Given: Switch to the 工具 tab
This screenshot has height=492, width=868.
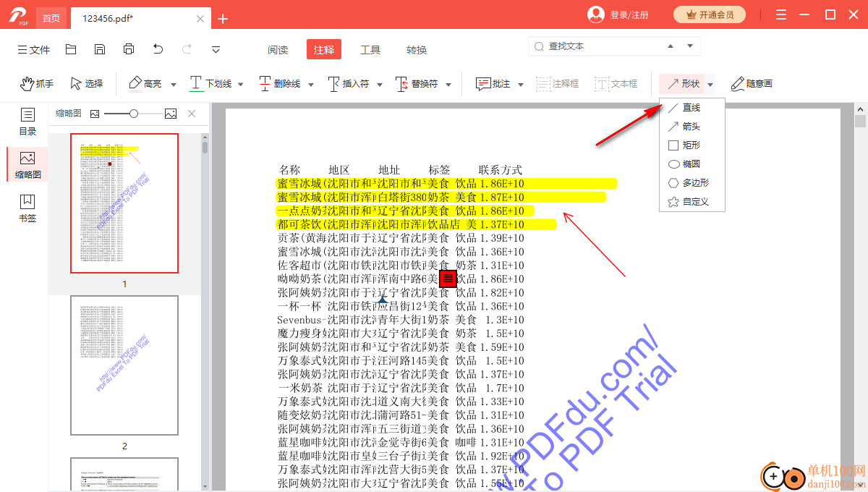Looking at the screenshot, I should (370, 50).
